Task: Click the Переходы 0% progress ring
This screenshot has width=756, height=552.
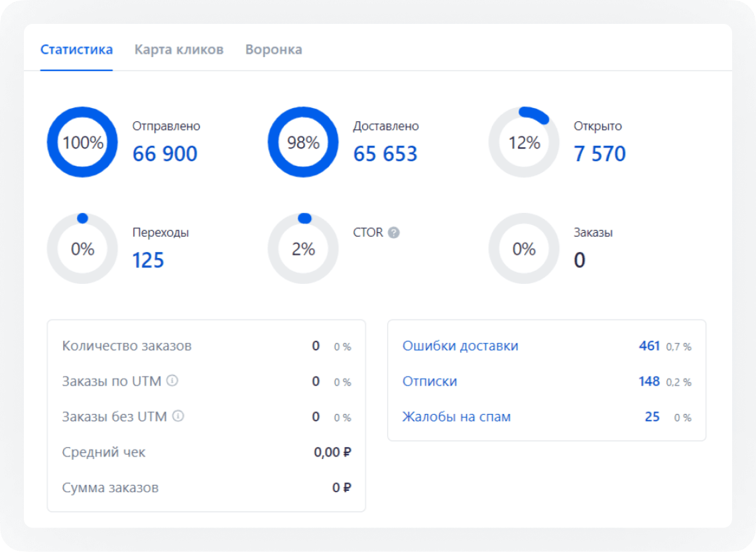Action: (82, 248)
